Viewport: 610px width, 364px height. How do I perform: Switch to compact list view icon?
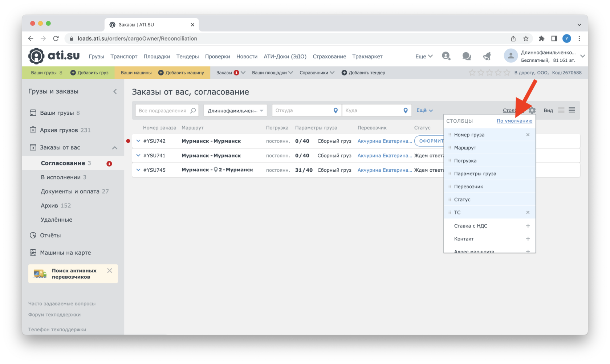pyautogui.click(x=572, y=110)
